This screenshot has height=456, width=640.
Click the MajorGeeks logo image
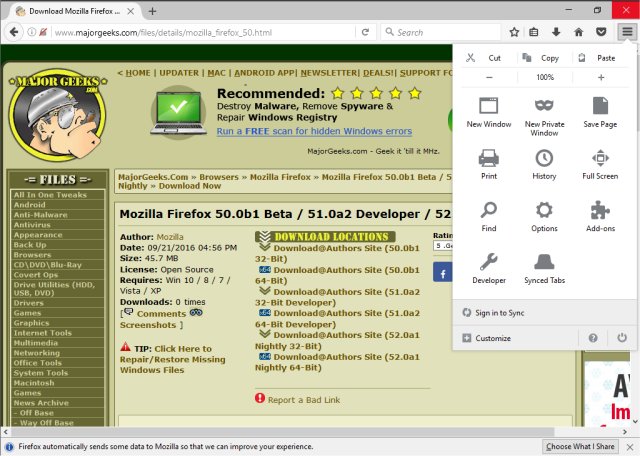[x=58, y=115]
